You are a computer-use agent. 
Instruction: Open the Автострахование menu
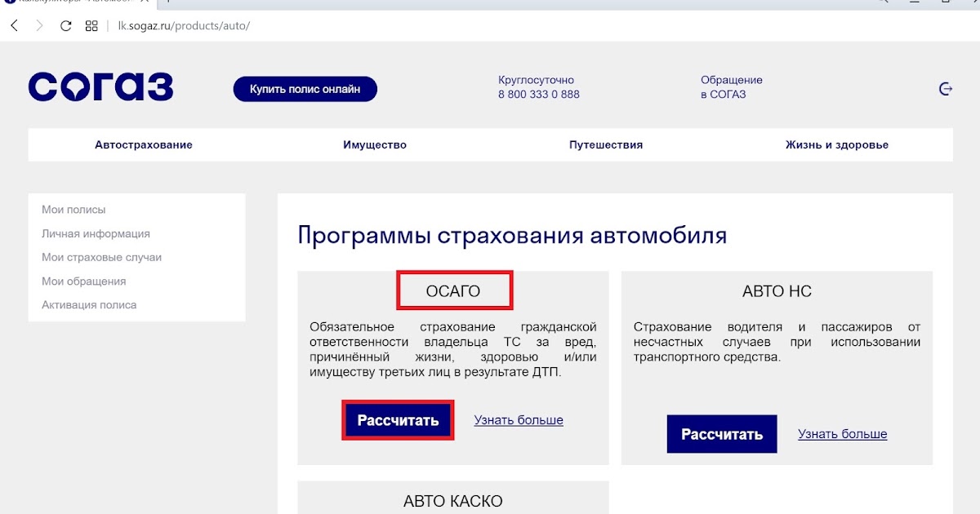144,145
